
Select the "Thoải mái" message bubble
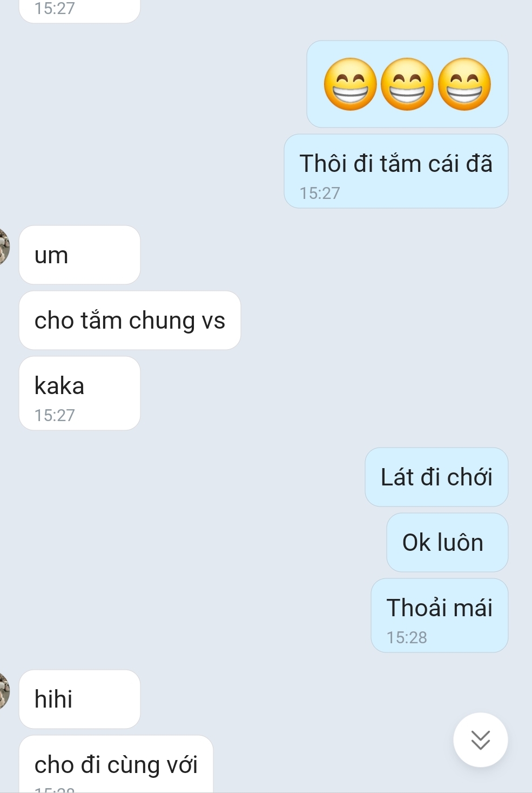click(440, 615)
